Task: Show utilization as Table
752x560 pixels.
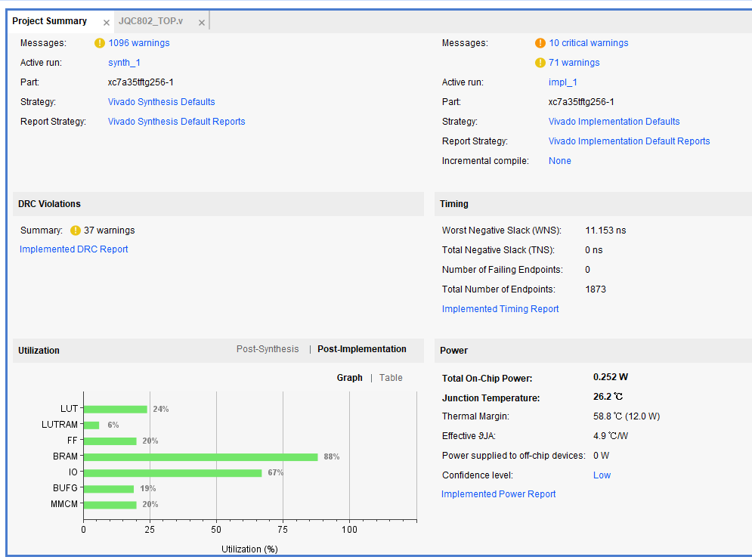Action: point(391,378)
